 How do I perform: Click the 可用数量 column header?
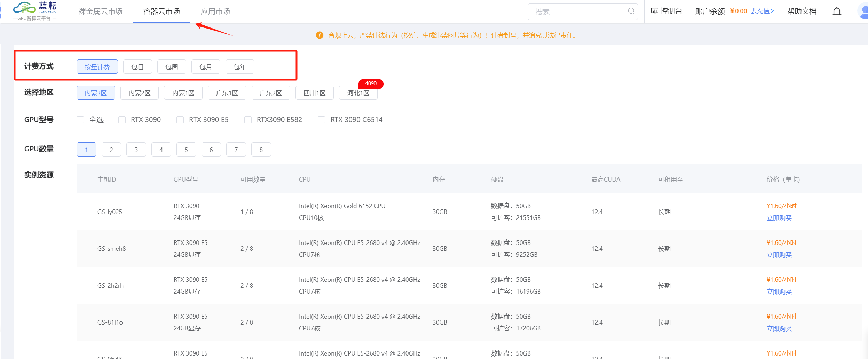click(x=253, y=179)
